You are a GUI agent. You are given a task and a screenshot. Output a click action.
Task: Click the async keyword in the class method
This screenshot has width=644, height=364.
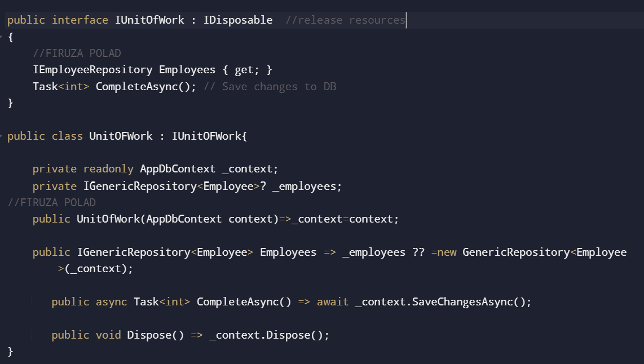coord(112,302)
